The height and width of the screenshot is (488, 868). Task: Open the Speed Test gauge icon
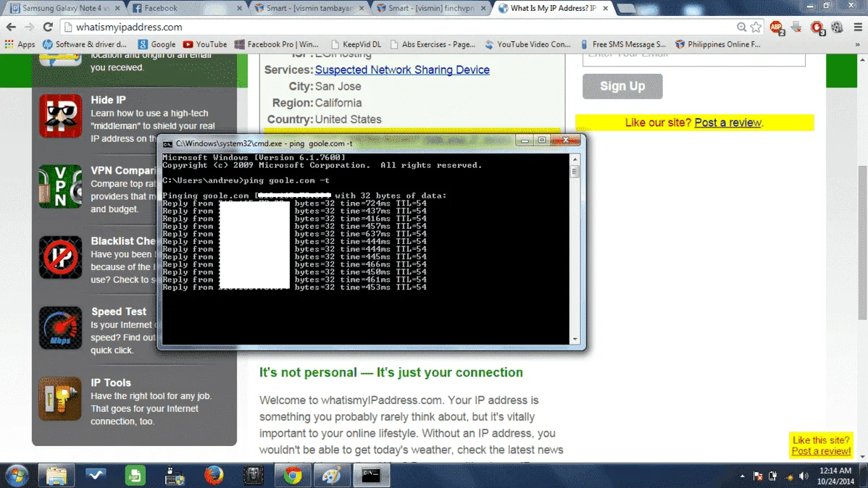click(60, 328)
